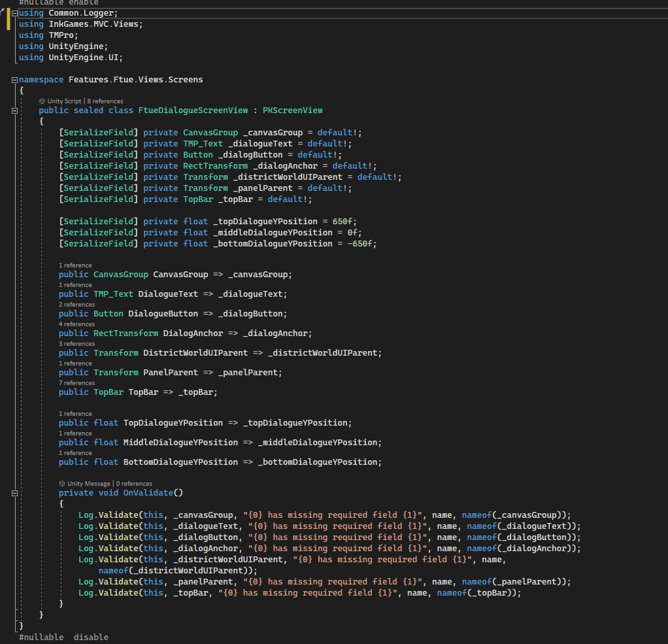Click the Unity Message cube icon
668x644 pixels.
62,483
